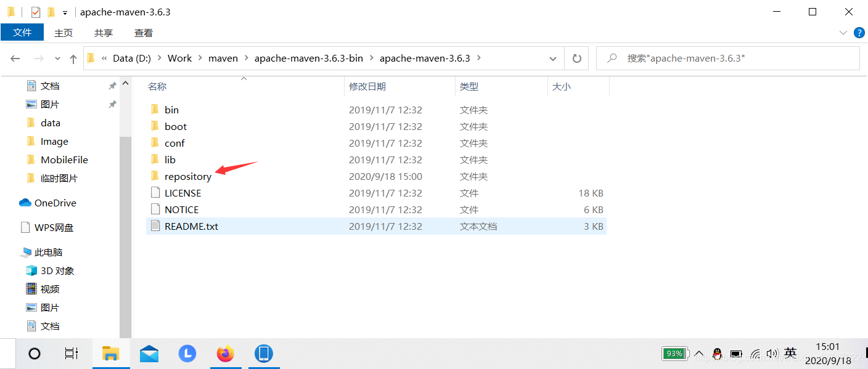Click the Back navigation arrow
Image resolution: width=868 pixels, height=369 pixels.
tap(15, 59)
